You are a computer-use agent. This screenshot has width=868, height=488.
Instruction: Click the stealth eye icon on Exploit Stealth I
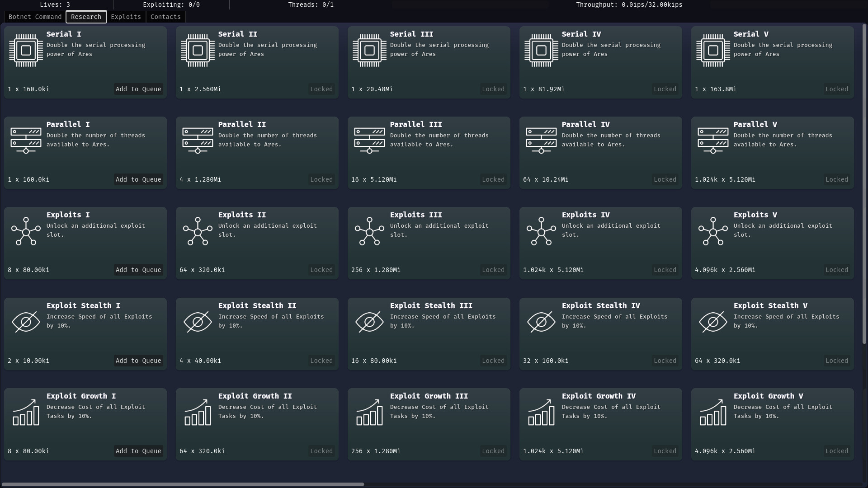26,322
